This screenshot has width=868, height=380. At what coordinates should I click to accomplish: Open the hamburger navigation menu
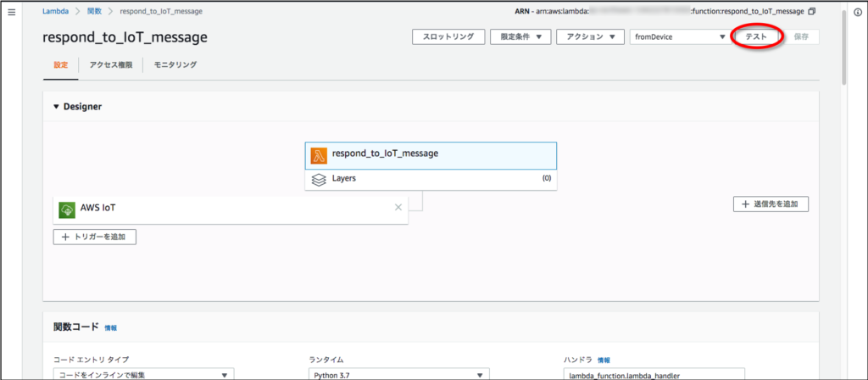[11, 13]
